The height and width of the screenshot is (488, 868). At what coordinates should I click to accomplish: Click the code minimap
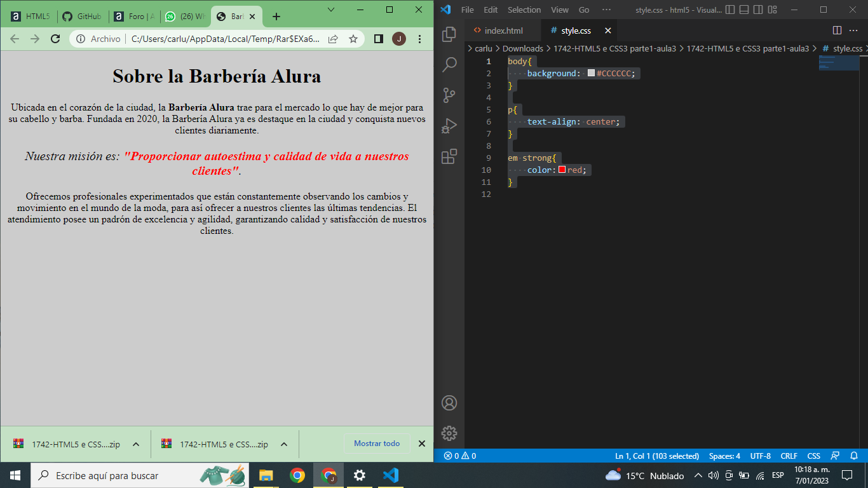click(x=839, y=63)
